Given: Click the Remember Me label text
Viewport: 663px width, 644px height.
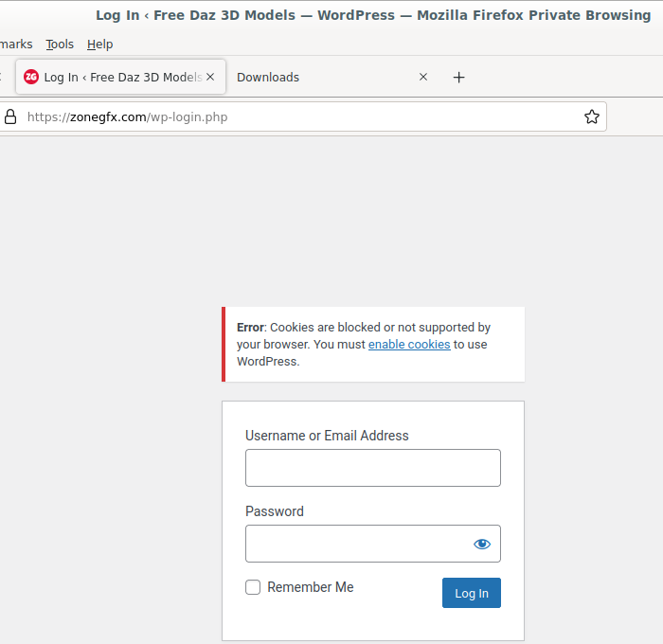Looking at the screenshot, I should coord(311,587).
